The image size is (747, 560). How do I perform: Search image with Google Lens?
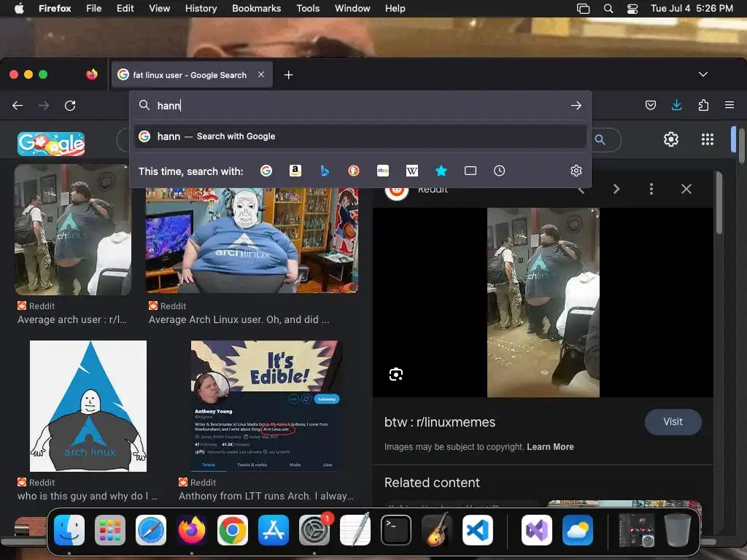[396, 374]
